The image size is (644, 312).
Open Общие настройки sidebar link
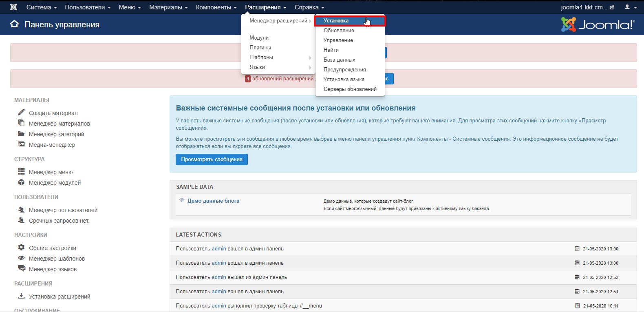point(53,248)
